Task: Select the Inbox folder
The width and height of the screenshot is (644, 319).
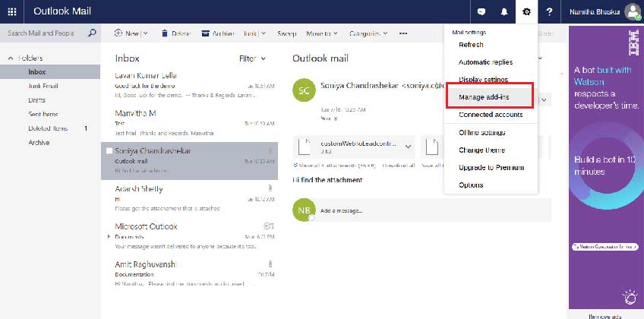Action: coord(50,72)
